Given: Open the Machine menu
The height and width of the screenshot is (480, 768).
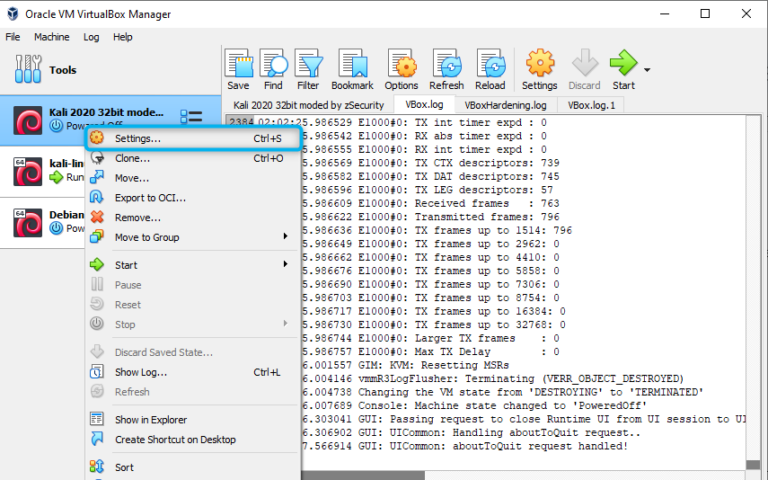Looking at the screenshot, I should coord(51,37).
